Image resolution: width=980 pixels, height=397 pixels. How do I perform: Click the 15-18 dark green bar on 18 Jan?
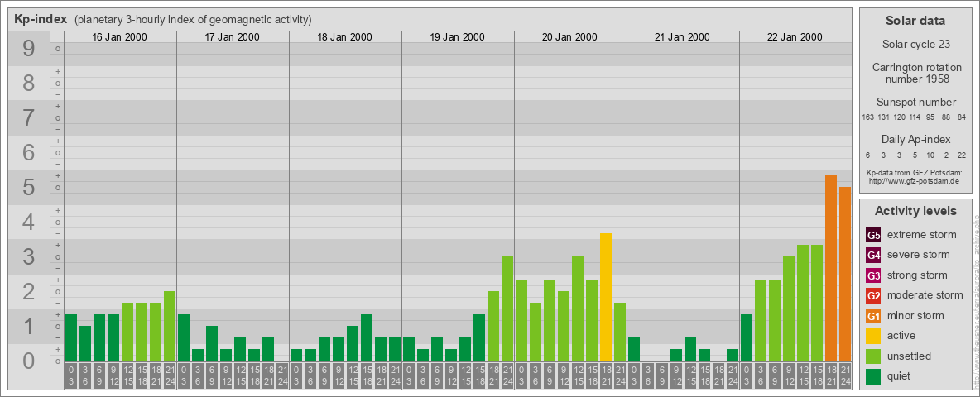(x=367, y=337)
